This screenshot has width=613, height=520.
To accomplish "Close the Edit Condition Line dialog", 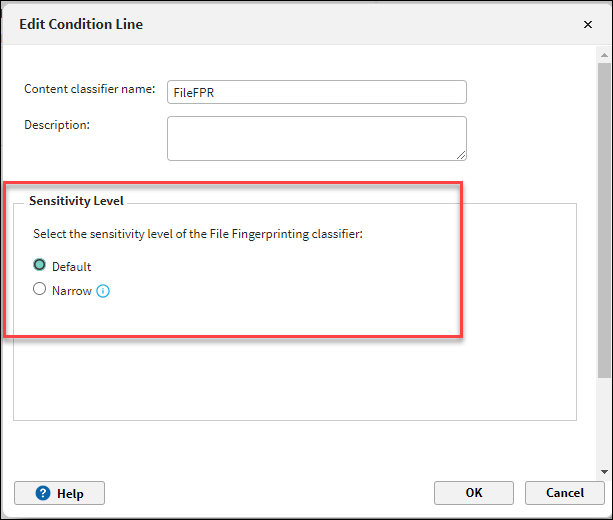I will pos(588,24).
